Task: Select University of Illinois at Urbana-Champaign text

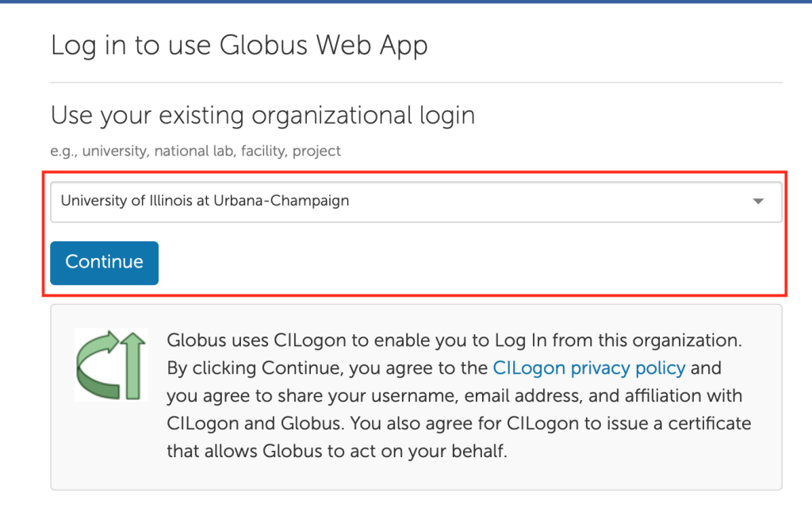Action: click(205, 201)
